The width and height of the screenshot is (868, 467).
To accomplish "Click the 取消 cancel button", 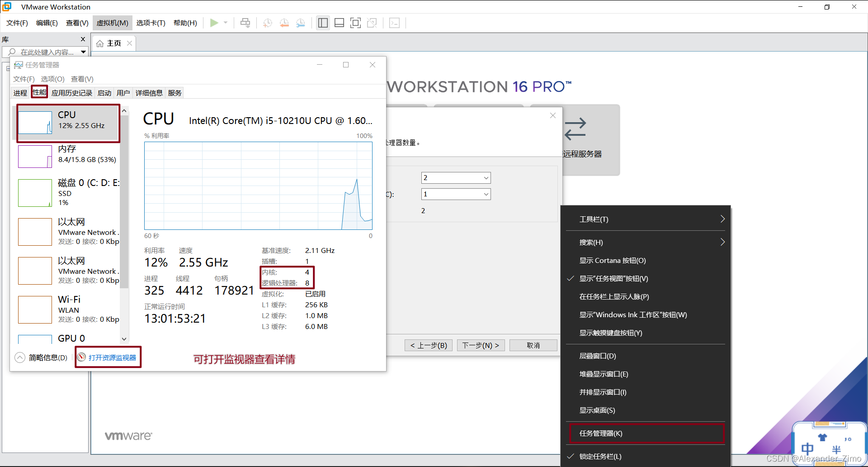I will [533, 345].
